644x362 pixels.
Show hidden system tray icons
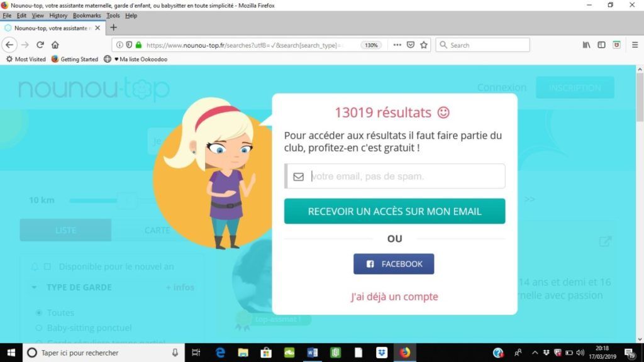click(x=535, y=353)
